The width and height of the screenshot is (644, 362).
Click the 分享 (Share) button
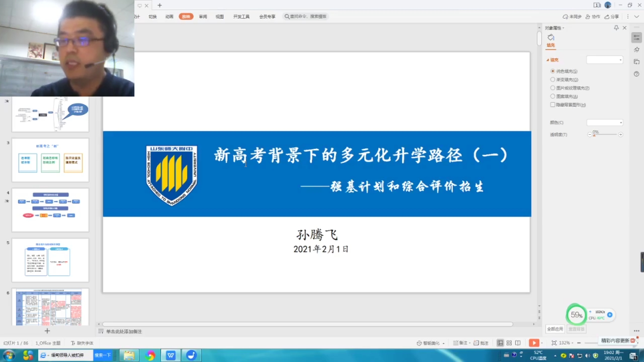point(611,16)
